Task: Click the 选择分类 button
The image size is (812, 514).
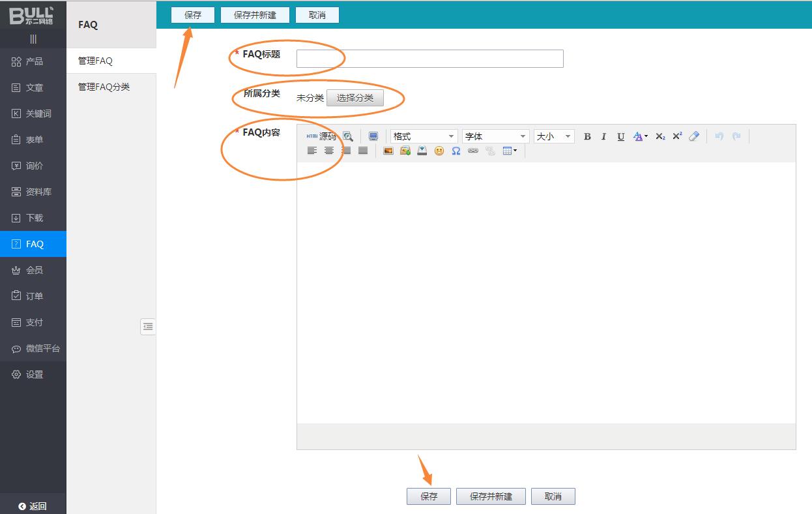Action: coord(355,98)
